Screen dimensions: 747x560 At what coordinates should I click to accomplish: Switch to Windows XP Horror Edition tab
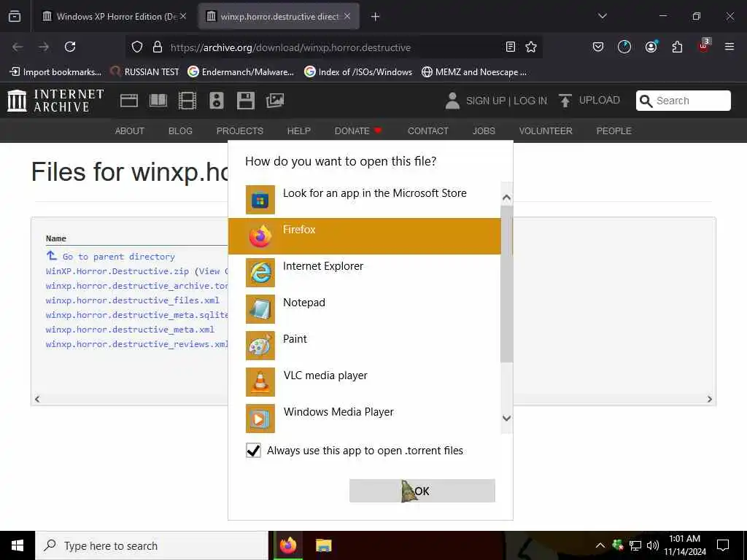(x=113, y=17)
